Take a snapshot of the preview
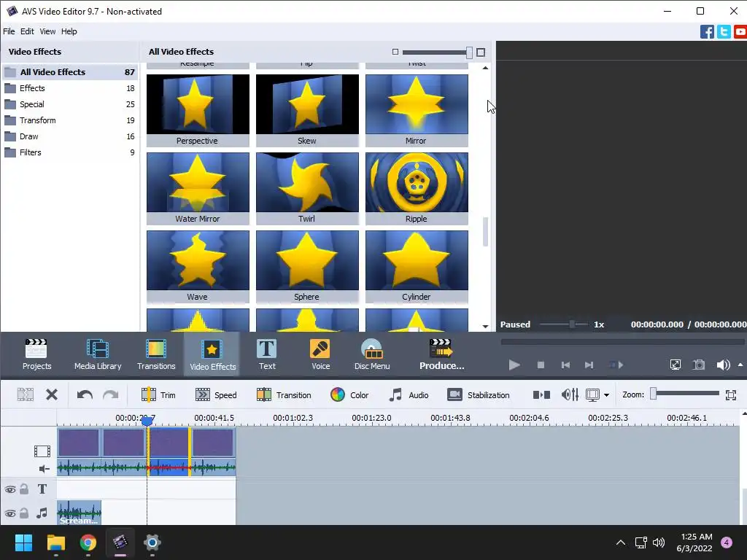 pos(699,365)
